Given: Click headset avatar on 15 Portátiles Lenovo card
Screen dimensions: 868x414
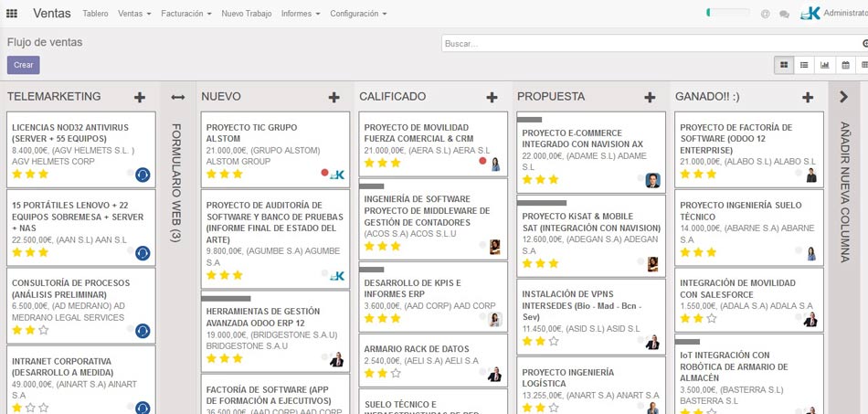Looking at the screenshot, I should tap(143, 253).
